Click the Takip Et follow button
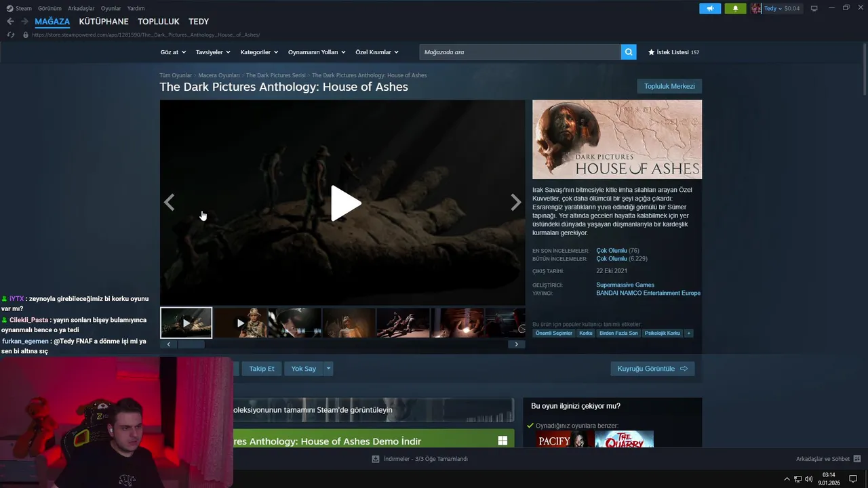Viewport: 868px width, 488px height. (x=262, y=369)
